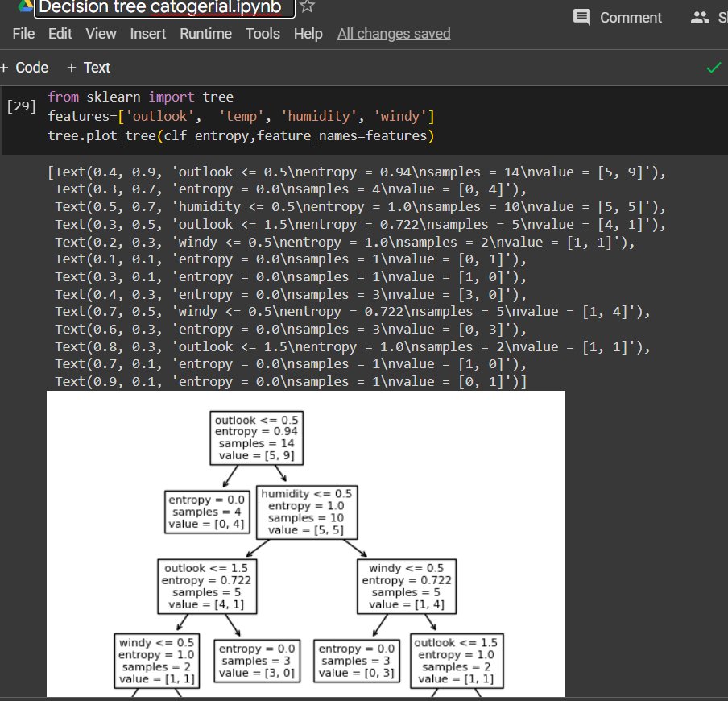Open the File menu
The width and height of the screenshot is (728, 701).
(23, 34)
